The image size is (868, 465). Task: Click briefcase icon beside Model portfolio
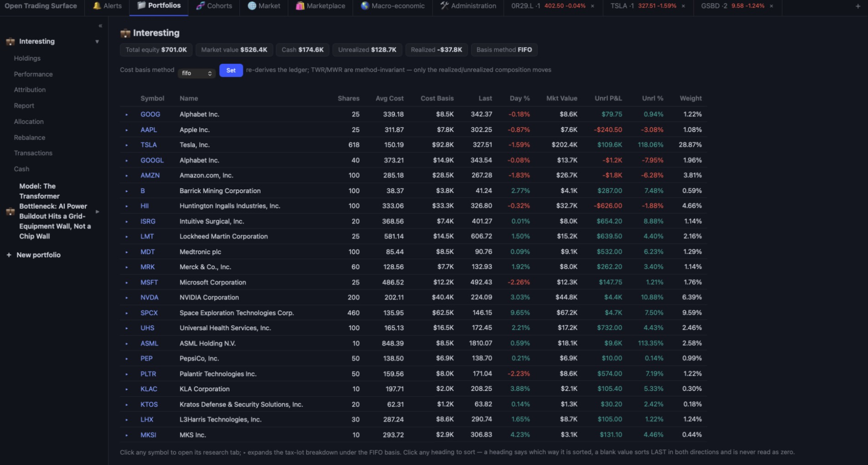(10, 212)
